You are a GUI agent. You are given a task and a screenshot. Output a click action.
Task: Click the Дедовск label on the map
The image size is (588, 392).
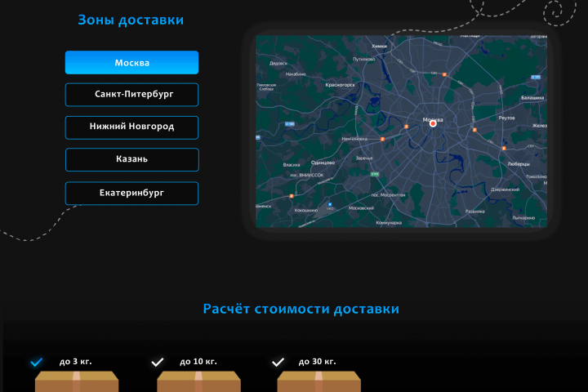pos(278,64)
